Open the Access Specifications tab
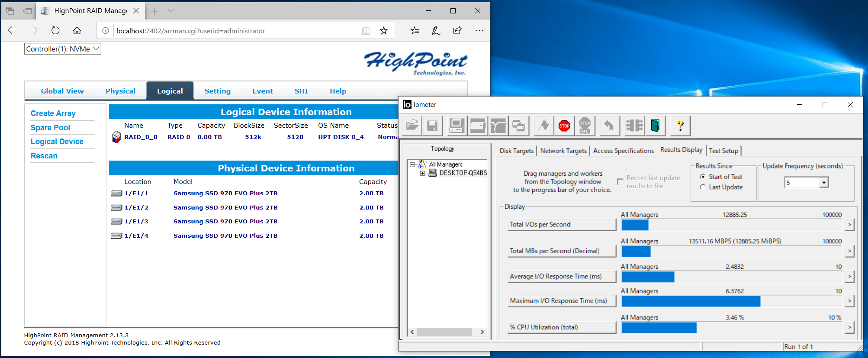 tap(623, 151)
